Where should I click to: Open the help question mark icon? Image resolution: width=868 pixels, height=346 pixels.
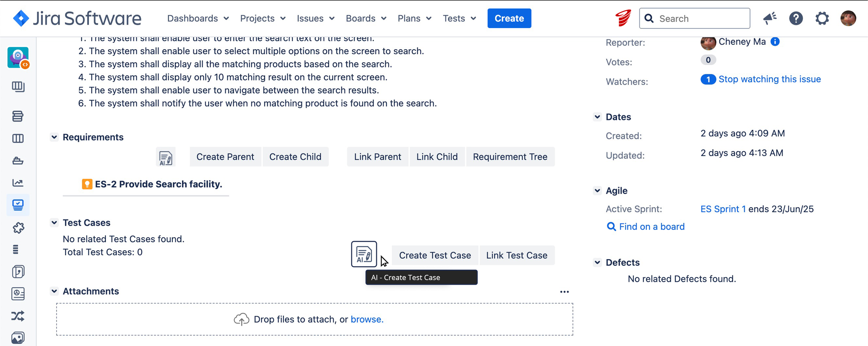tap(796, 18)
